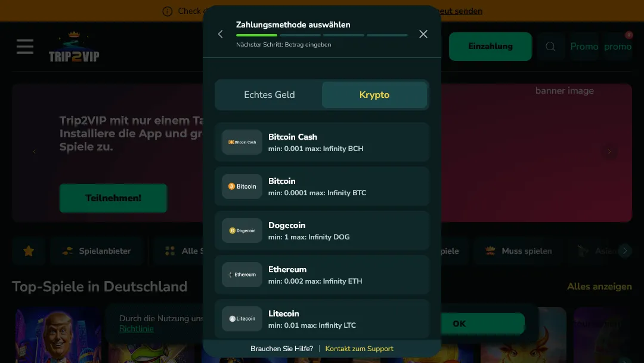This screenshot has height=363, width=644.
Task: Open Kontakt zum Support link
Action: [360, 349]
